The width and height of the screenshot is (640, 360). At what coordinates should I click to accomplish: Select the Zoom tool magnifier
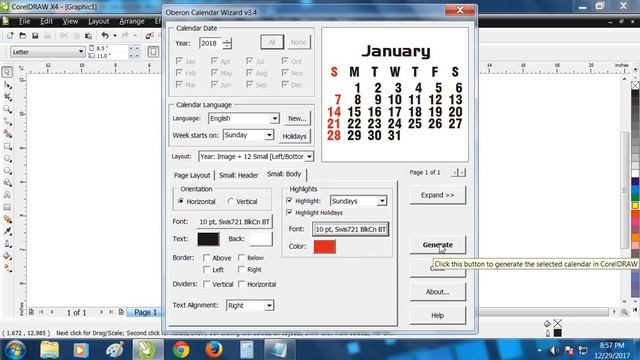(7, 109)
